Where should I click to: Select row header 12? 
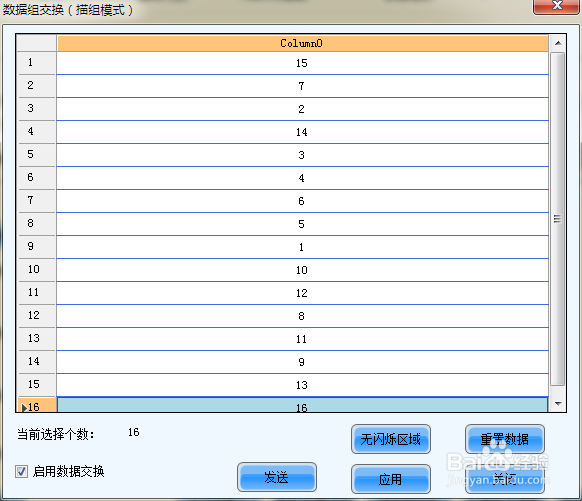tap(37, 316)
